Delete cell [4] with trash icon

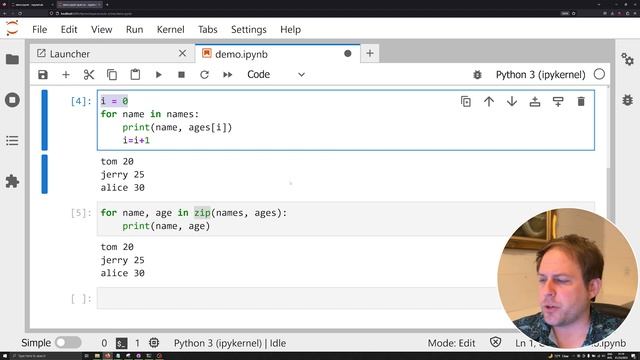pyautogui.click(x=581, y=102)
